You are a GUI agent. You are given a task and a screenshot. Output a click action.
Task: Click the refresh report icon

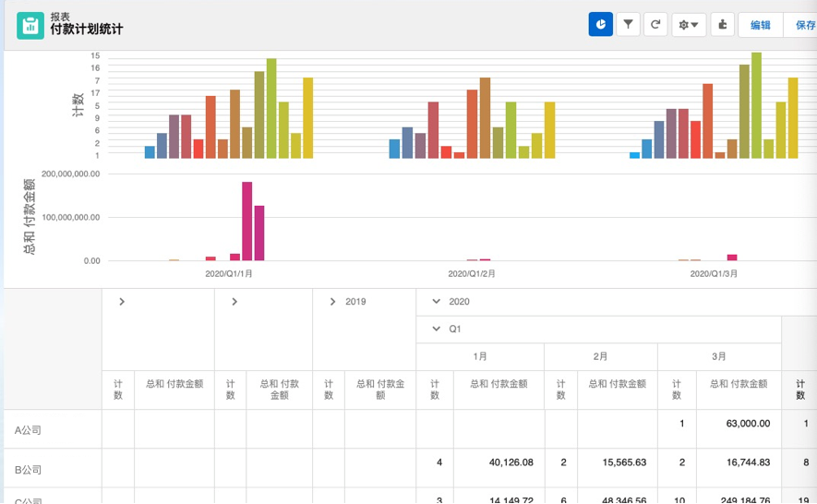click(655, 25)
